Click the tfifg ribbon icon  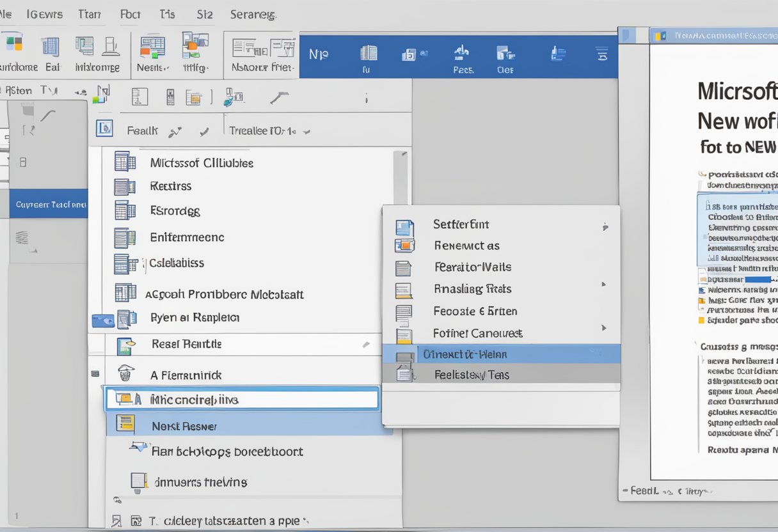click(195, 48)
